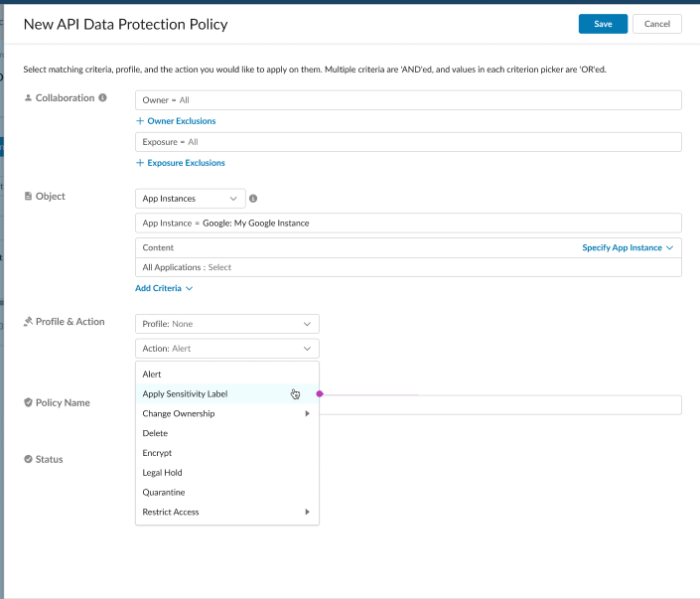Viewport: 700px width, 599px height.
Task: Open the Restrict Access submenu arrow
Action: click(307, 512)
